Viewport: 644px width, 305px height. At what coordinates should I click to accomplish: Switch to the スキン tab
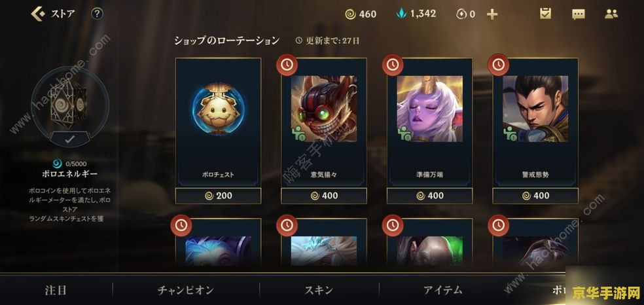click(x=319, y=290)
